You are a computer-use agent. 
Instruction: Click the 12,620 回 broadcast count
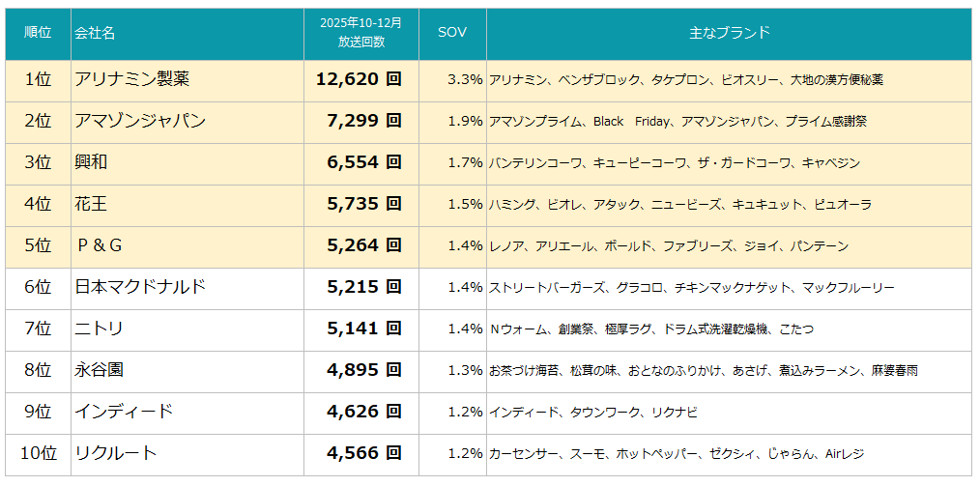coord(359,79)
